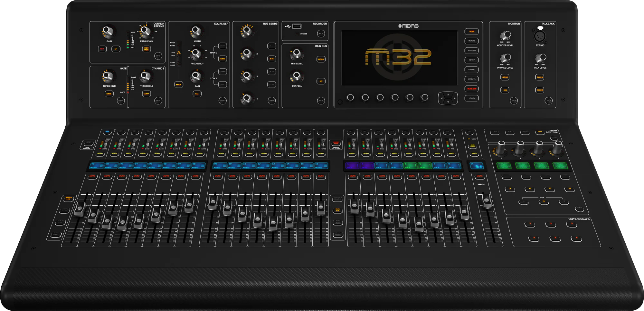Click the up arrow navigation key
Image resolution: width=644 pixels, height=311 pixels.
coord(448,94)
